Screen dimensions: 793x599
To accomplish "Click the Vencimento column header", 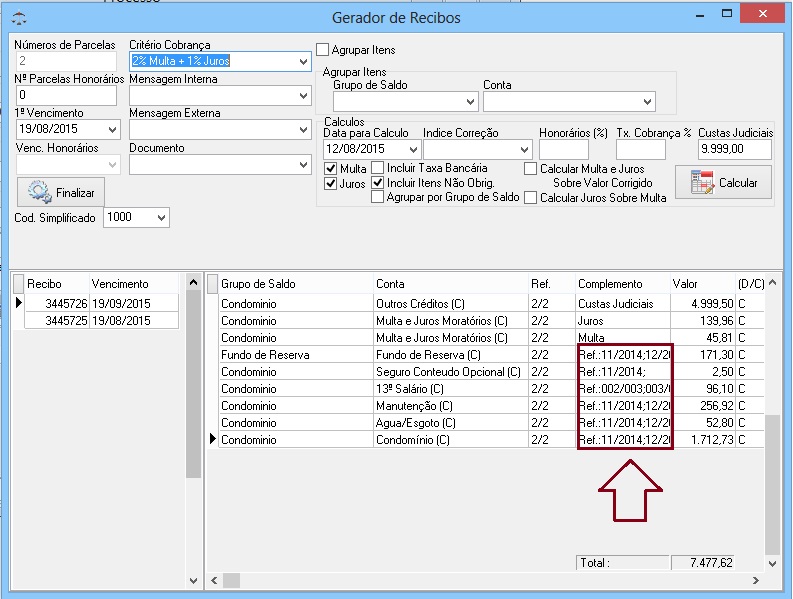I will pyautogui.click(x=133, y=284).
